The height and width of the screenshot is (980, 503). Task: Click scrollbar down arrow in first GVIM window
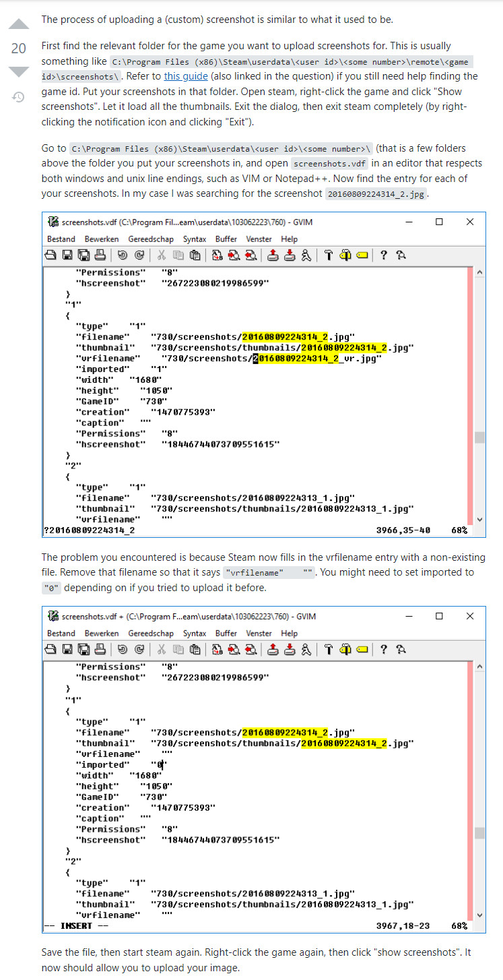click(x=479, y=520)
